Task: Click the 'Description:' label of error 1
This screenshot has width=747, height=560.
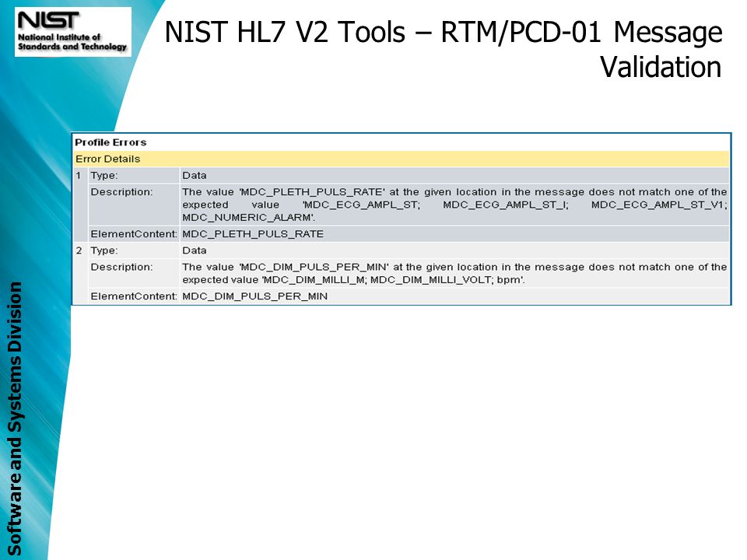Action: [x=122, y=192]
